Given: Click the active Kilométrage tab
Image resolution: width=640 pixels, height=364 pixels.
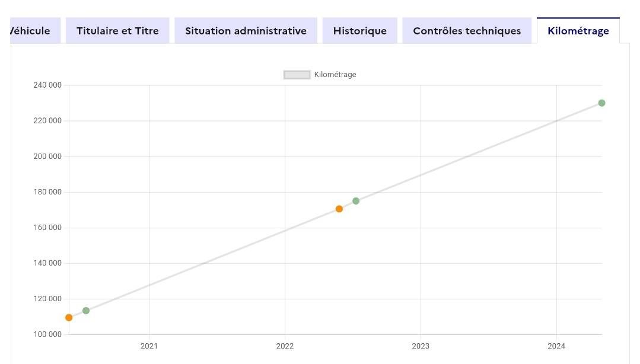Looking at the screenshot, I should pos(578,31).
